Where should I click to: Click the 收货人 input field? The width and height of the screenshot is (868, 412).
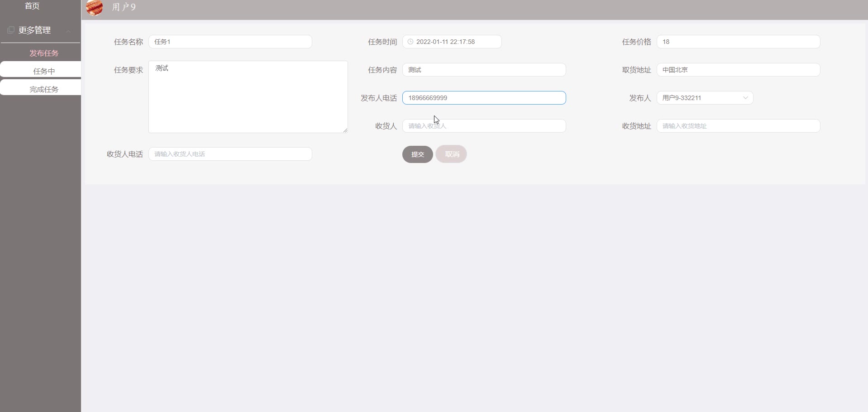point(484,126)
